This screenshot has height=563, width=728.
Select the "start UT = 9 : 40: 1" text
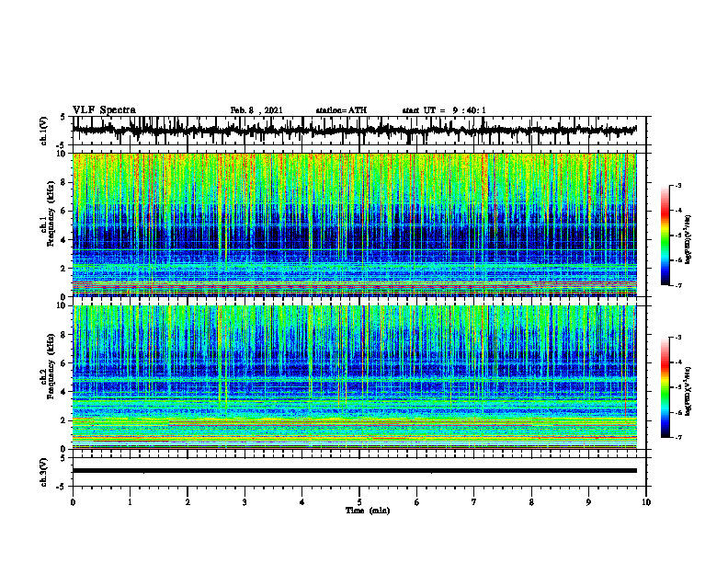444,110
